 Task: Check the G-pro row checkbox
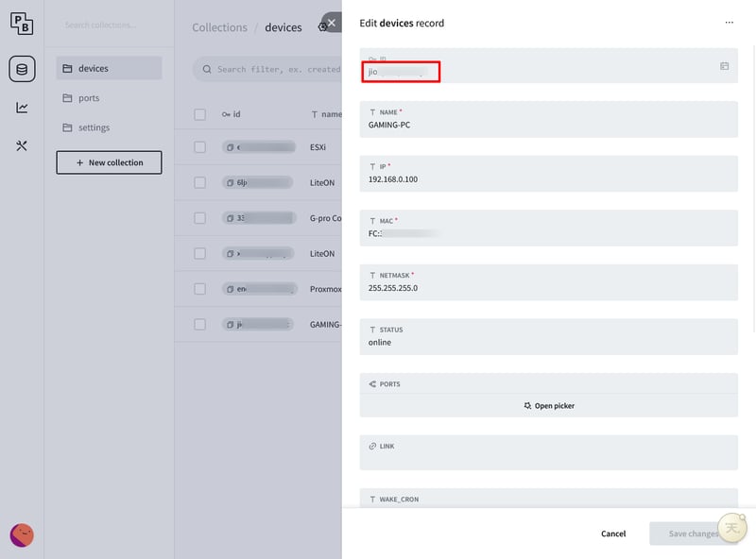click(x=199, y=218)
